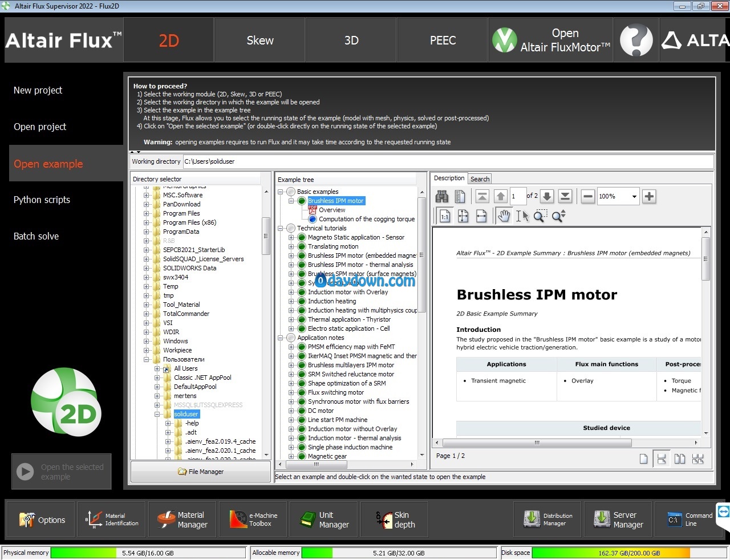
Task: Expand the Program Files folder
Action: click(x=147, y=213)
